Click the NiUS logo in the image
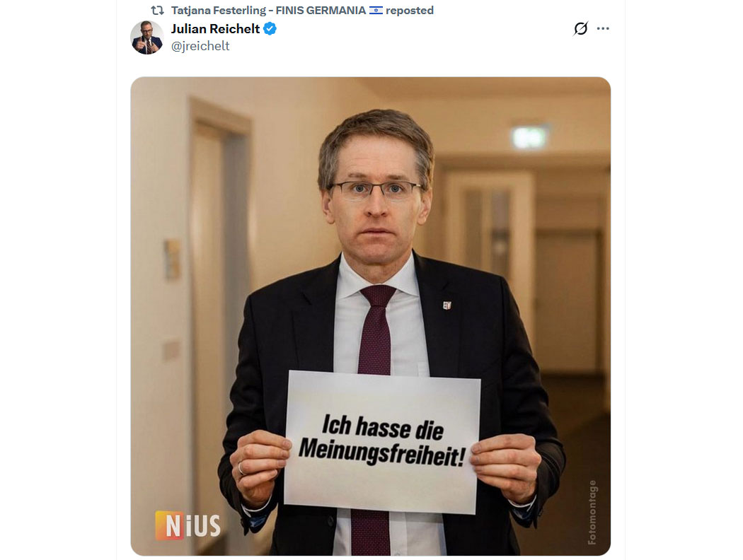Screen dimensions: 743x560 pos(188,525)
